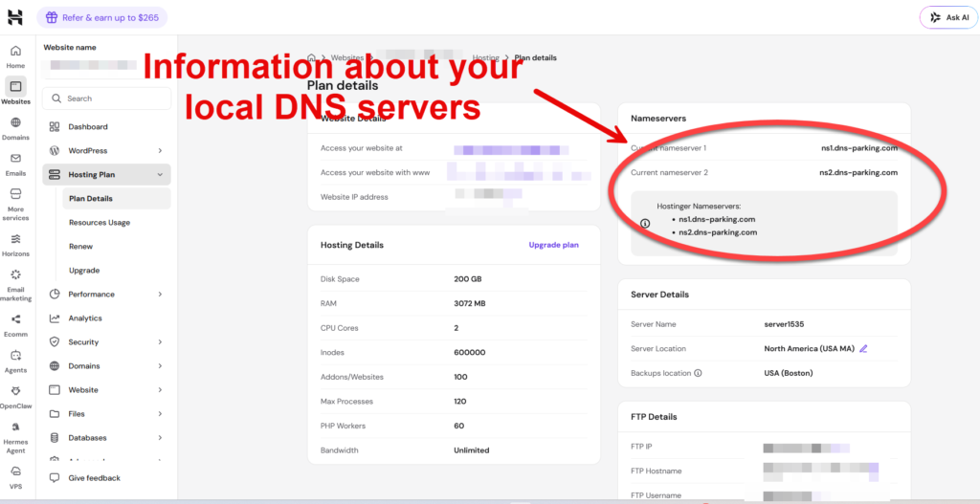The image size is (980, 504).
Task: Open More services icon
Action: tap(15, 194)
